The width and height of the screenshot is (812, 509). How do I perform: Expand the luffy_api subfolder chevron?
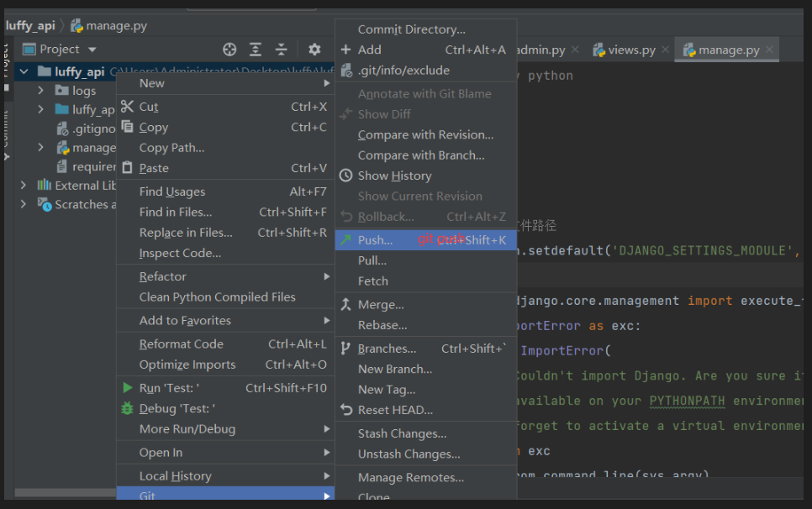40,109
